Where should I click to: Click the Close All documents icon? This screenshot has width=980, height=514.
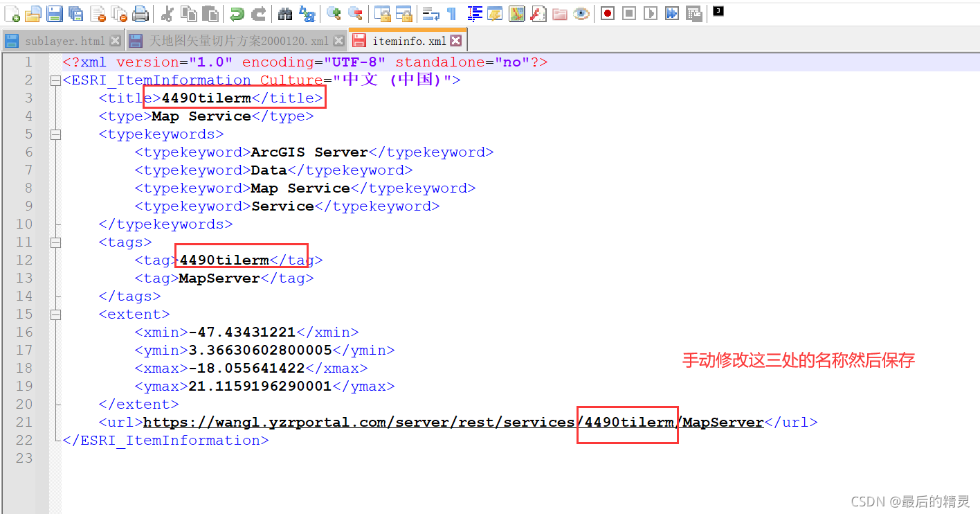(119, 13)
